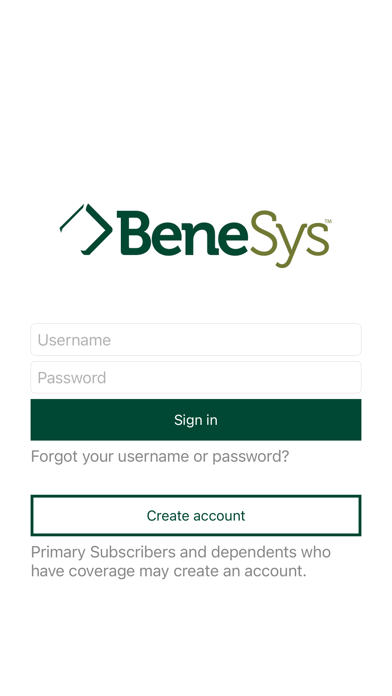
Task: Tap "have coverage may create an account" line
Action: point(169,571)
